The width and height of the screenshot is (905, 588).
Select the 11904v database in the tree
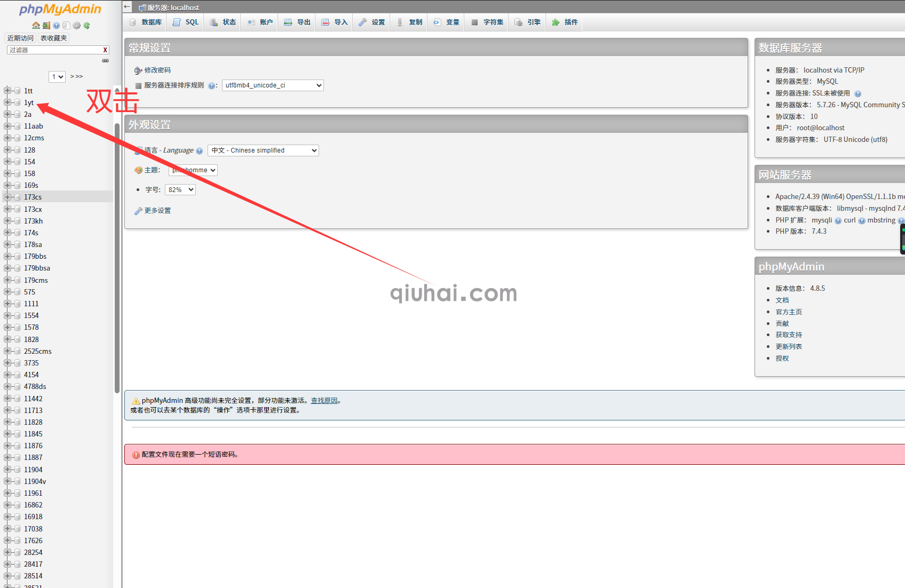[35, 481]
